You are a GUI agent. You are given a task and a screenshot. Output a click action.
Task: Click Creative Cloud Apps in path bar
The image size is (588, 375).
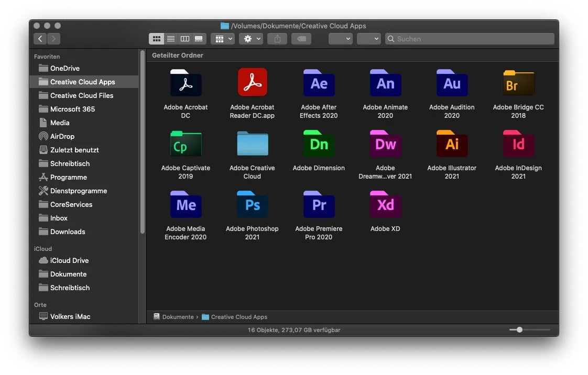click(235, 317)
